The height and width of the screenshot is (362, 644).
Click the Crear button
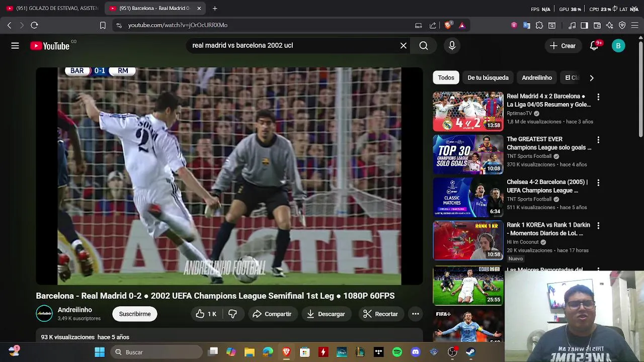pos(563,46)
